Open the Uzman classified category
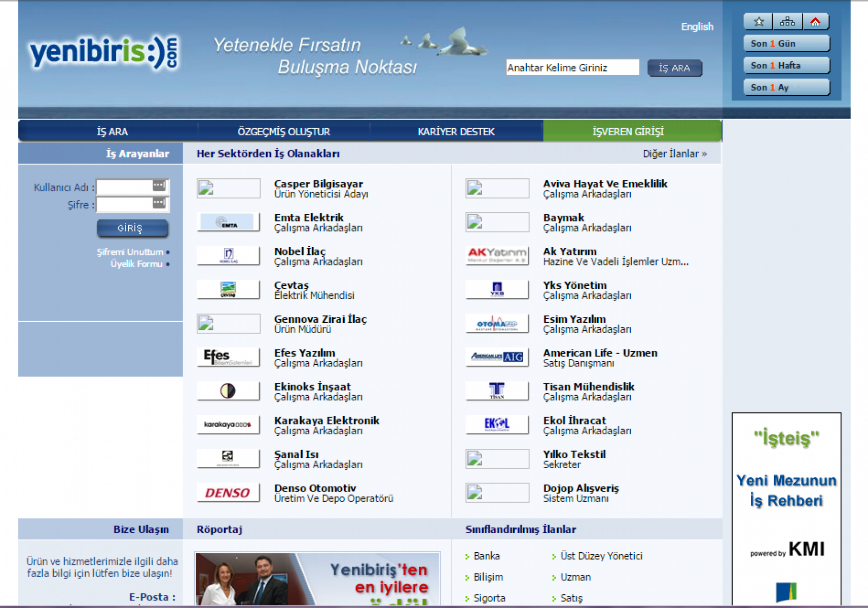The image size is (868, 608). coord(575,577)
